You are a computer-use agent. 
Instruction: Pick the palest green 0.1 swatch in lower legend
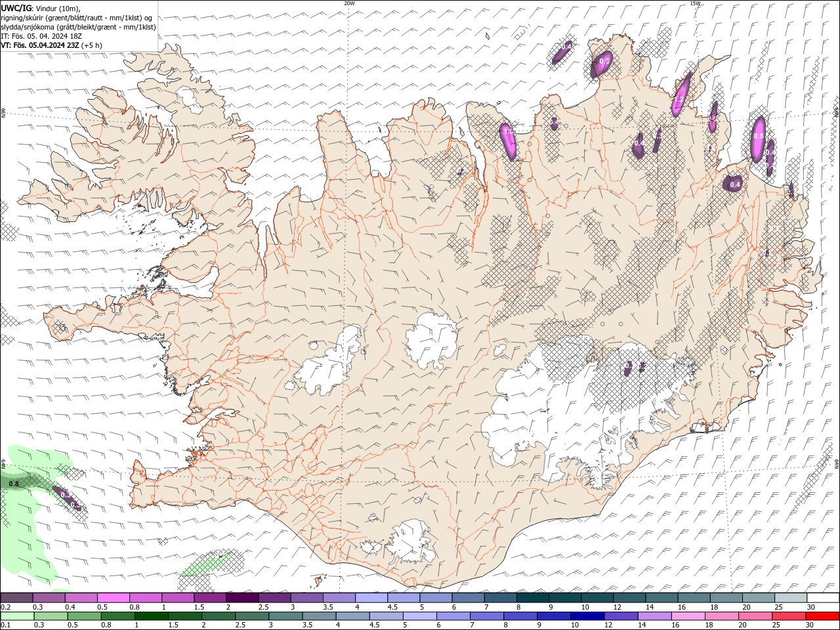(16, 616)
